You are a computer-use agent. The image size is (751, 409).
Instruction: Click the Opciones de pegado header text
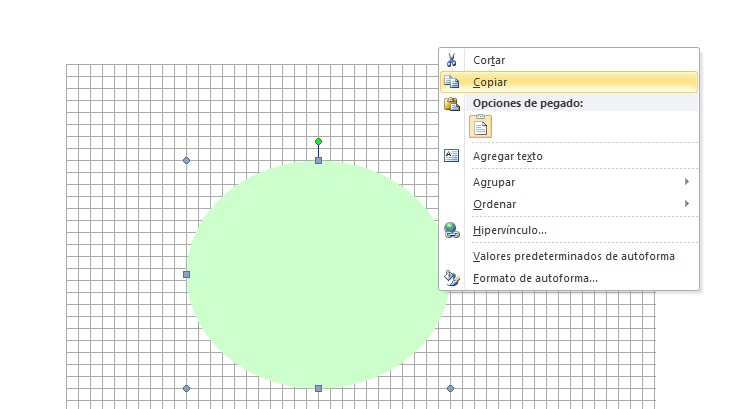(528, 103)
